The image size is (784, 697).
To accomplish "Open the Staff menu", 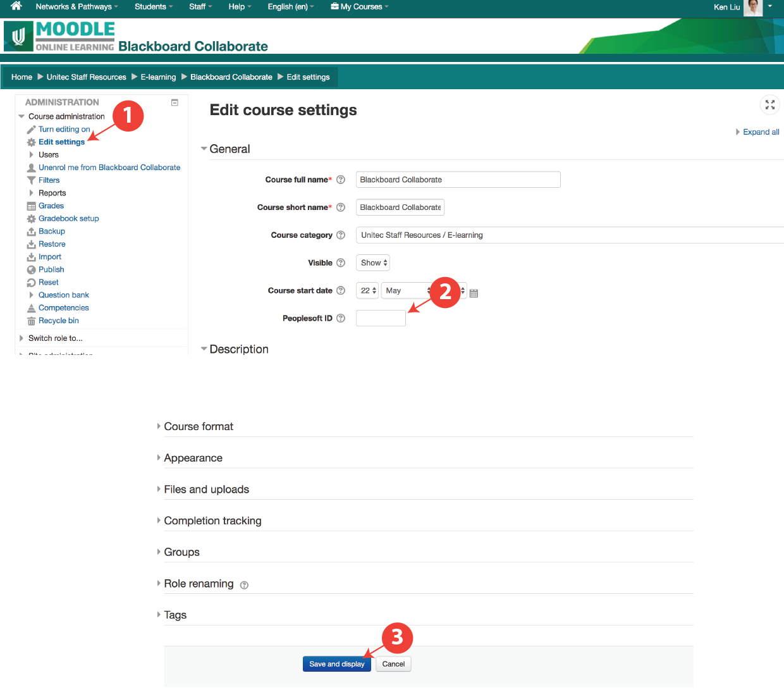I will click(x=200, y=7).
